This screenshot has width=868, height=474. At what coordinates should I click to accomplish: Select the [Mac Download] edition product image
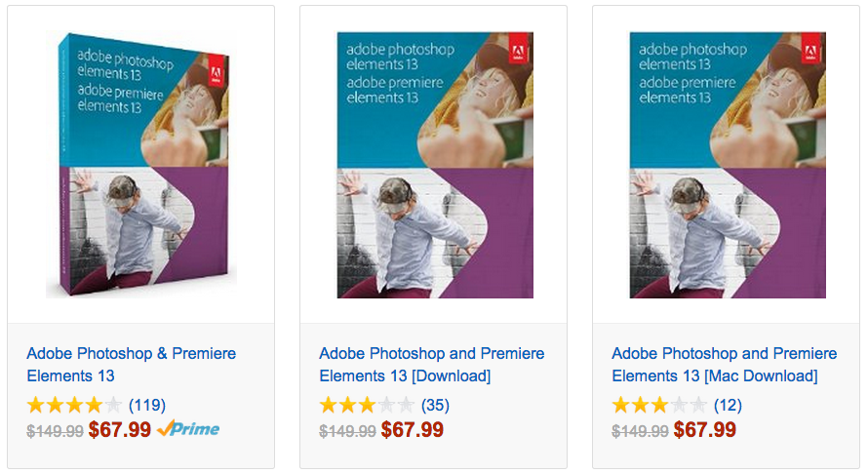pos(728,166)
